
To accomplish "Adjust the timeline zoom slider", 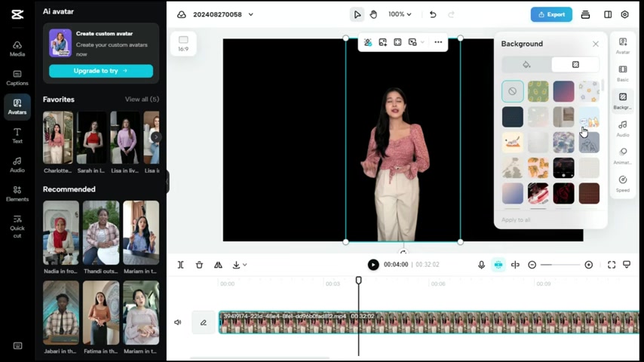I will (x=560, y=265).
